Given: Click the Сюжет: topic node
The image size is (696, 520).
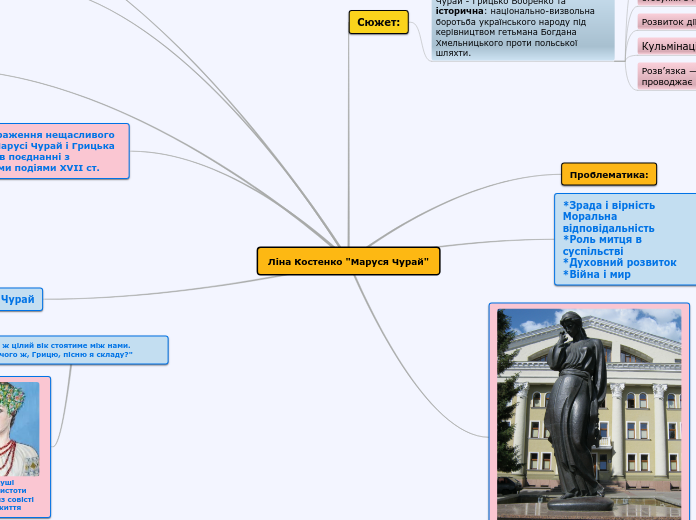Looking at the screenshot, I should (x=379, y=22).
